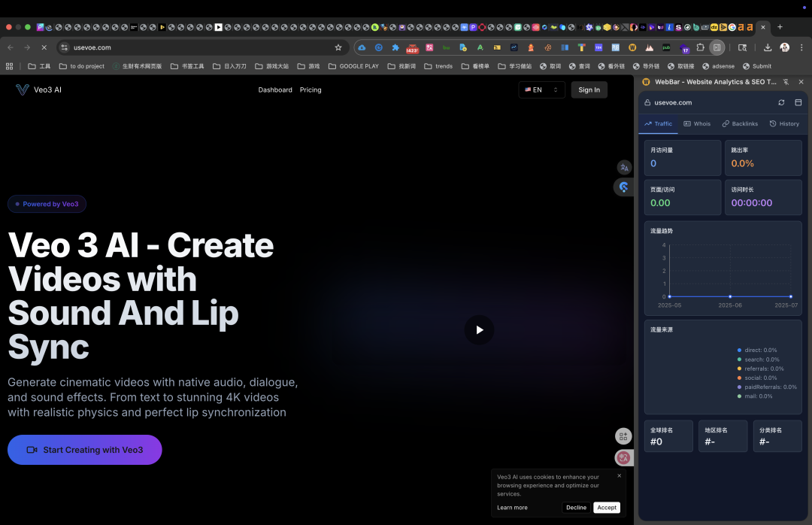Open the blue cloud extension
The image size is (812, 525).
pyautogui.click(x=362, y=47)
